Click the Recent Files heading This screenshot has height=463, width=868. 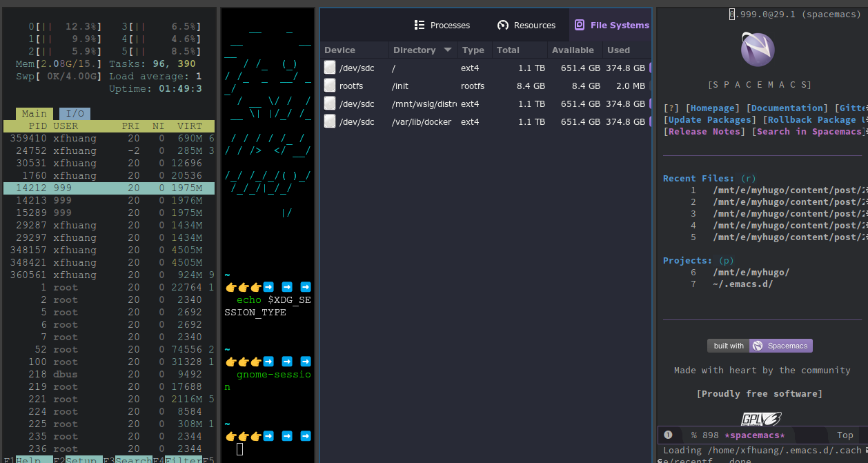pyautogui.click(x=699, y=178)
